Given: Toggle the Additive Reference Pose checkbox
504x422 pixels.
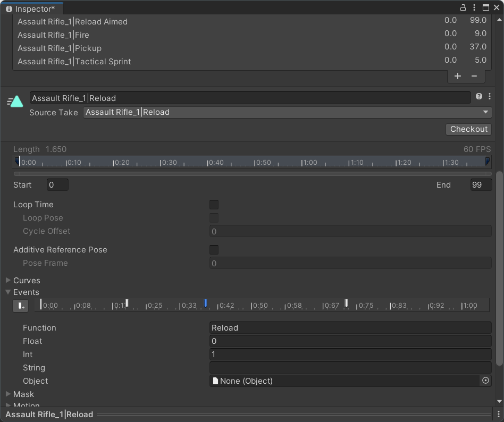Looking at the screenshot, I should click(x=214, y=250).
